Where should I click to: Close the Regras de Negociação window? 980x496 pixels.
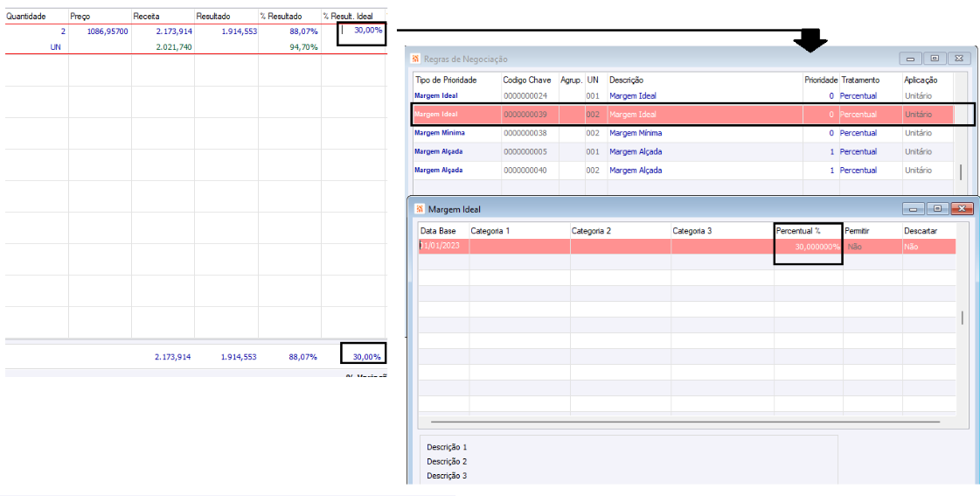958,59
